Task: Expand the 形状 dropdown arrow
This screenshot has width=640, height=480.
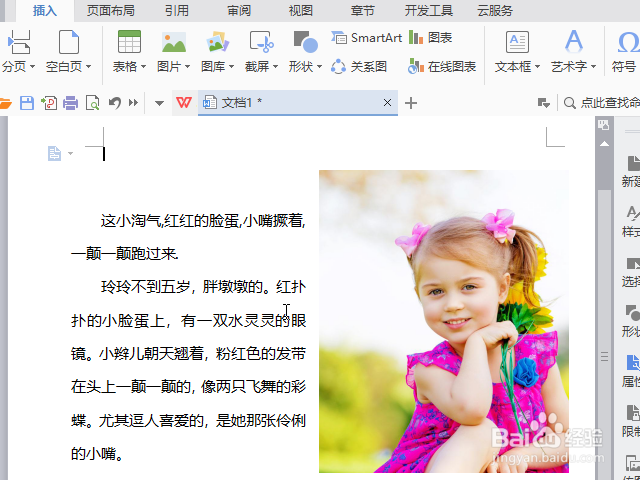Action: coord(319,67)
